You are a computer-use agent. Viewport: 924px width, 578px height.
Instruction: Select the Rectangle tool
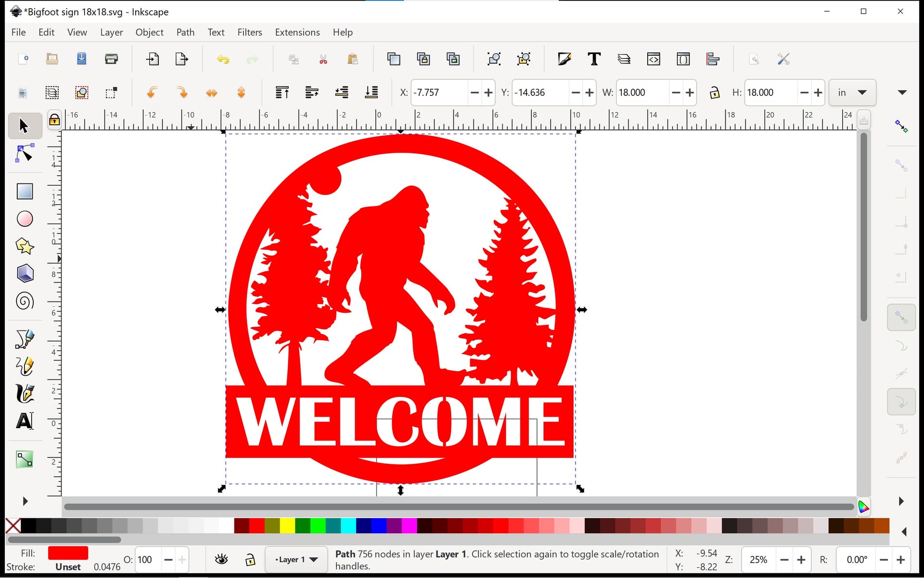pos(25,191)
